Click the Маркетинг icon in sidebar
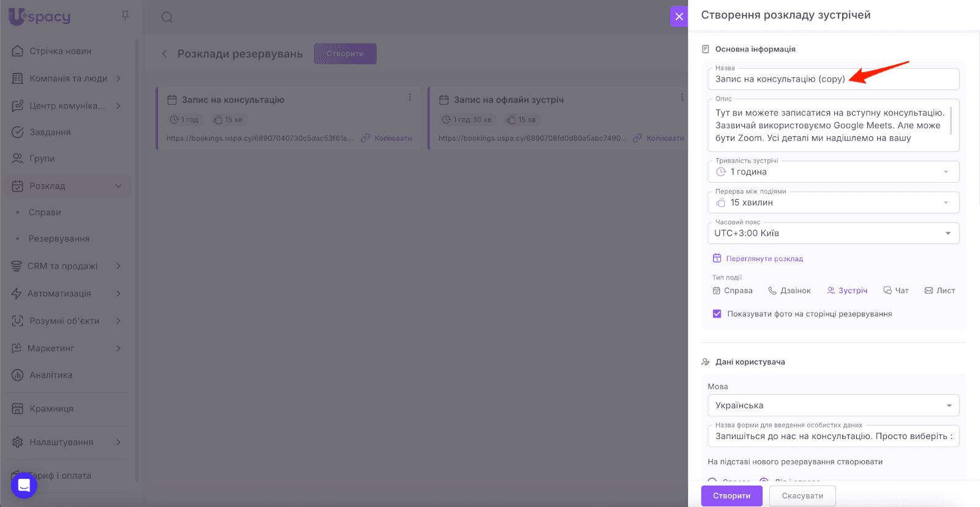980x507 pixels. [x=17, y=348]
